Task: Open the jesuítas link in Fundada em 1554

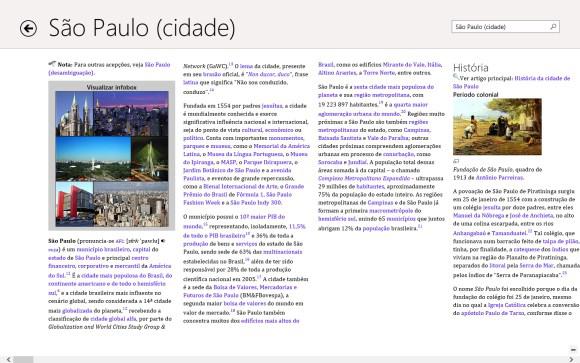Action: [272, 106]
